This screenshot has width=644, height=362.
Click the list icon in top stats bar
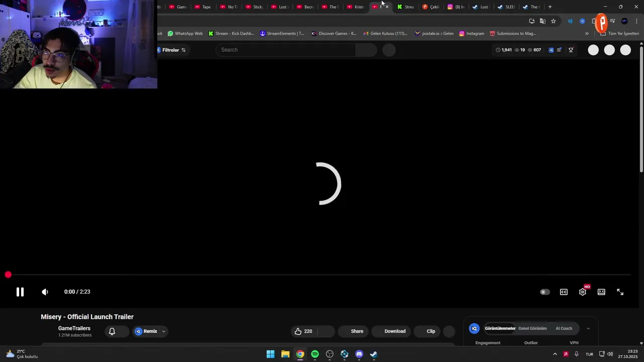(559, 50)
